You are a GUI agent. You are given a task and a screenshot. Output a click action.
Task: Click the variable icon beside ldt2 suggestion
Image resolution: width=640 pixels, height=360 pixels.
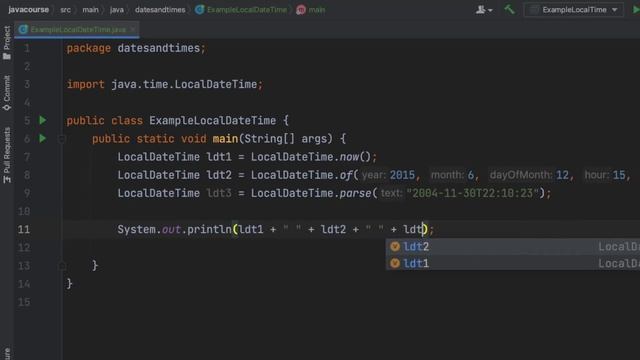[x=395, y=247]
